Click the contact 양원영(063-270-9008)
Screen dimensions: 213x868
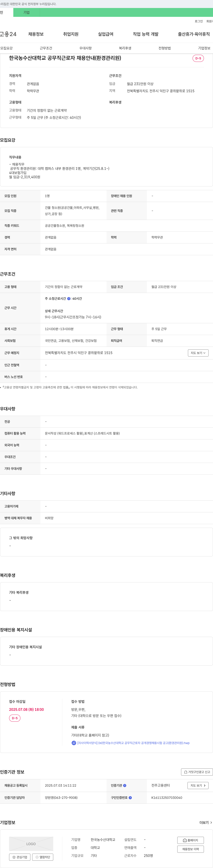(x=61, y=797)
